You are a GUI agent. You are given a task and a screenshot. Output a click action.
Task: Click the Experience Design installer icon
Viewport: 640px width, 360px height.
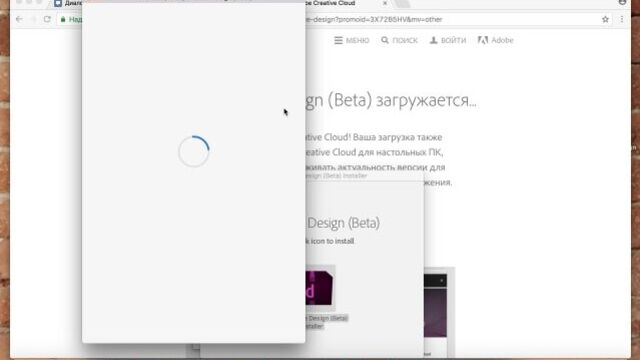(x=319, y=288)
